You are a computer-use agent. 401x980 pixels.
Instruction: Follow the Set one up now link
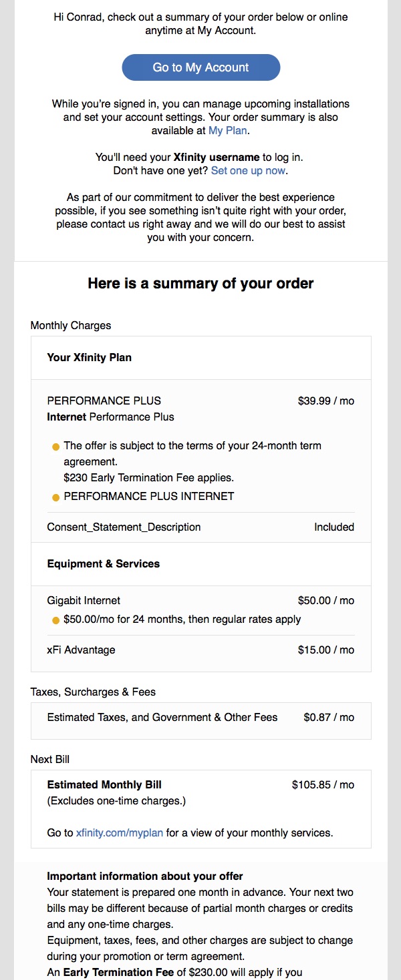(248, 171)
